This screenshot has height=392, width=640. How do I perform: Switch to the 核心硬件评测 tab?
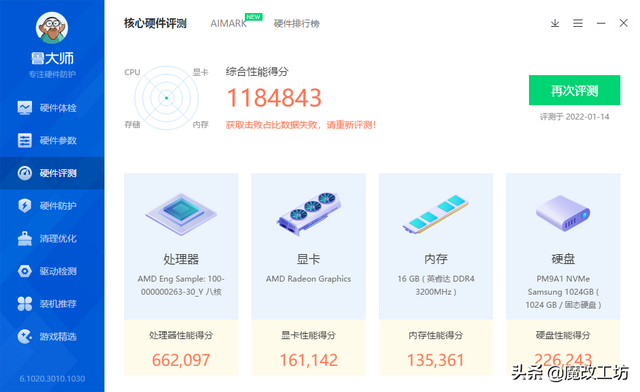(155, 24)
